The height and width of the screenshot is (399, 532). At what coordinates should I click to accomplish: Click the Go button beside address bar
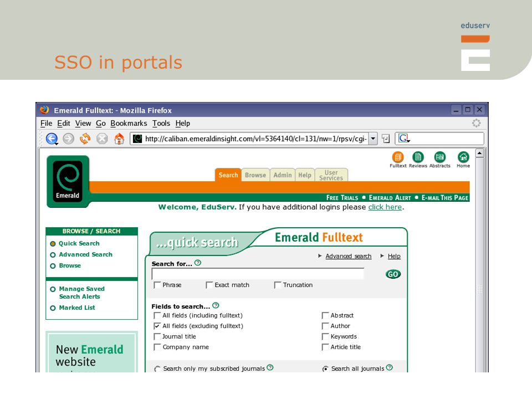[x=386, y=139]
